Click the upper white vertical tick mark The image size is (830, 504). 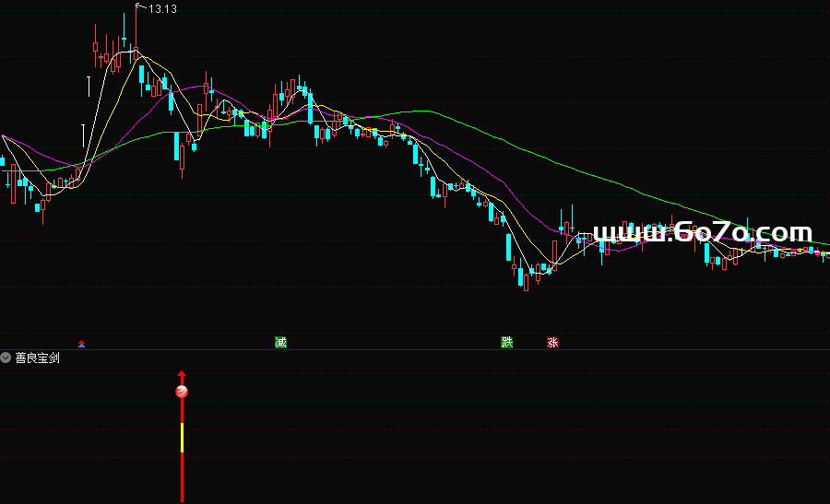89,88
